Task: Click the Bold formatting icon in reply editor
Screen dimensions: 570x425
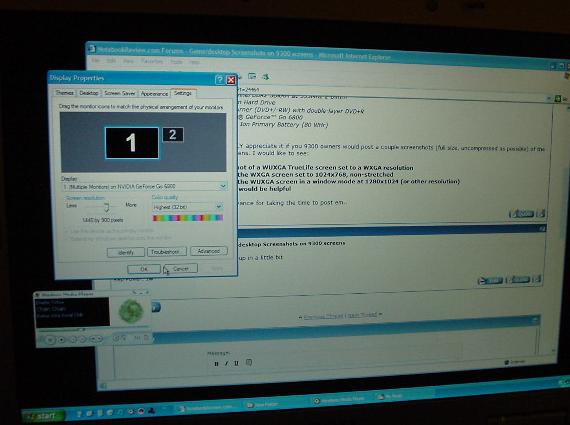Action: 216,363
